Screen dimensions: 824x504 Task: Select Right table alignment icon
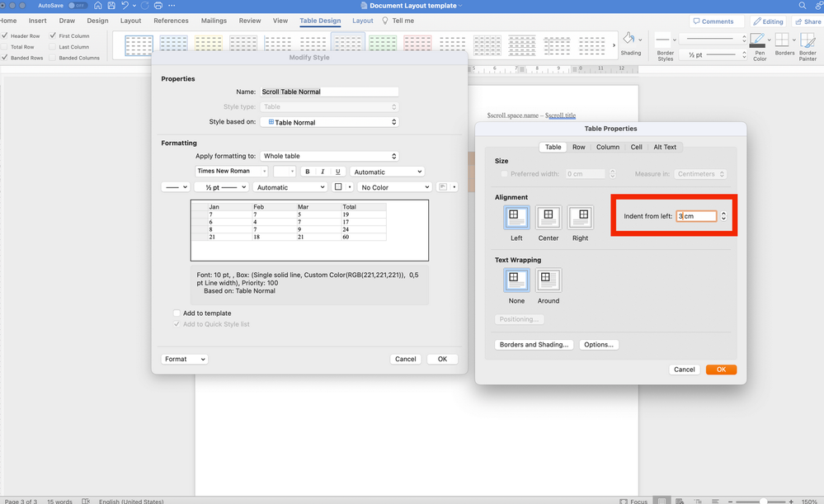coord(580,217)
